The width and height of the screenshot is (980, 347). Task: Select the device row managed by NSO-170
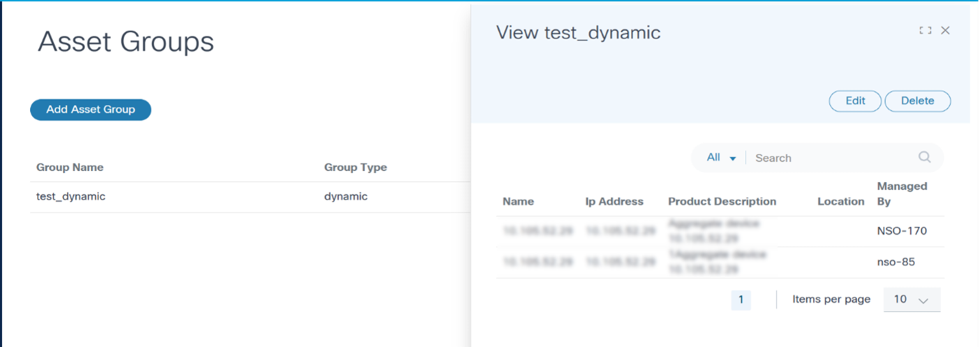pos(719,231)
